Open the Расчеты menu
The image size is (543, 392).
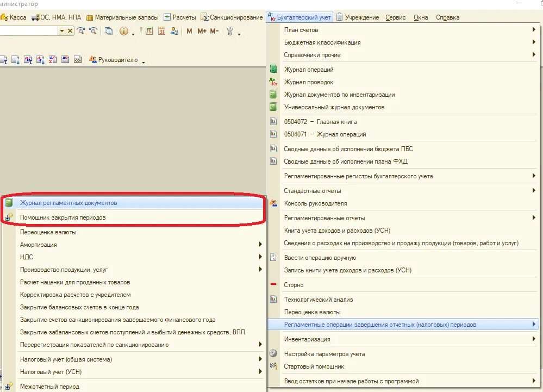(x=180, y=17)
